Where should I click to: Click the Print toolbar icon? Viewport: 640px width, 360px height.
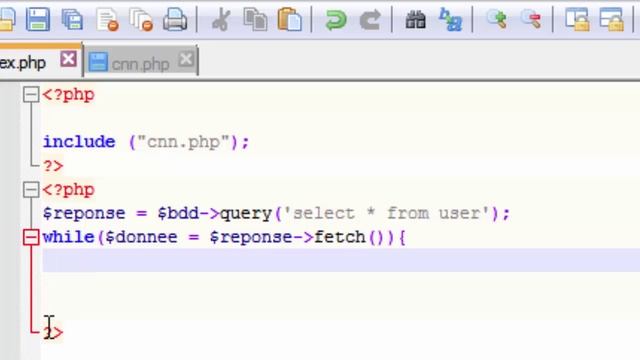[175, 20]
